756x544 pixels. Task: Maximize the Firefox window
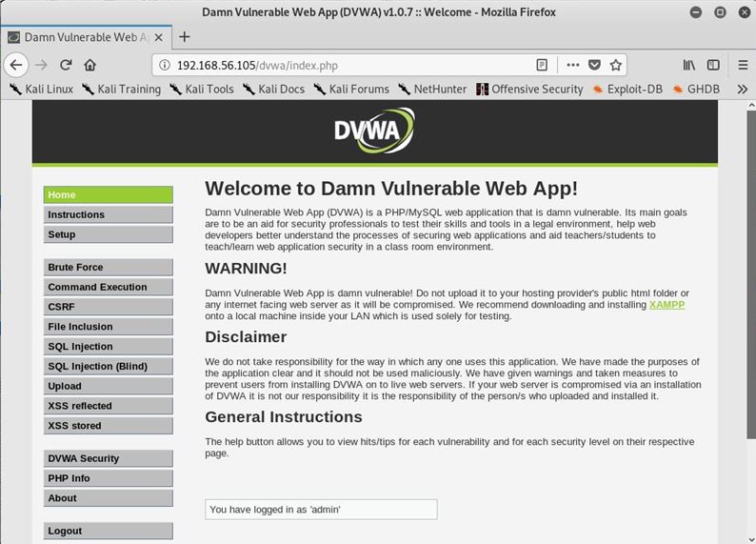(721, 12)
